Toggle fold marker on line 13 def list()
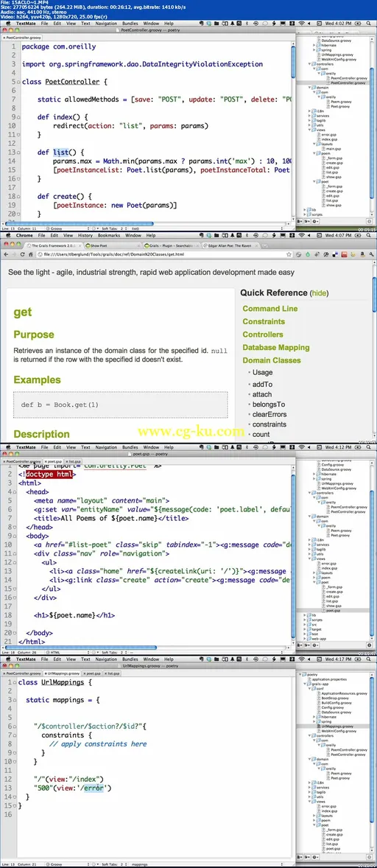This screenshot has height=868, width=377. (18, 153)
